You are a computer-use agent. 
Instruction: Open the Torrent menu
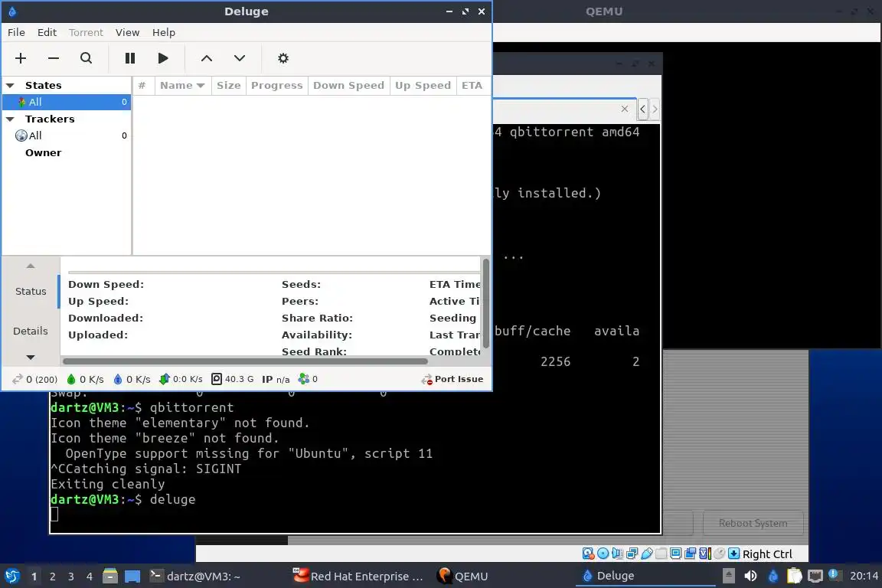click(86, 32)
